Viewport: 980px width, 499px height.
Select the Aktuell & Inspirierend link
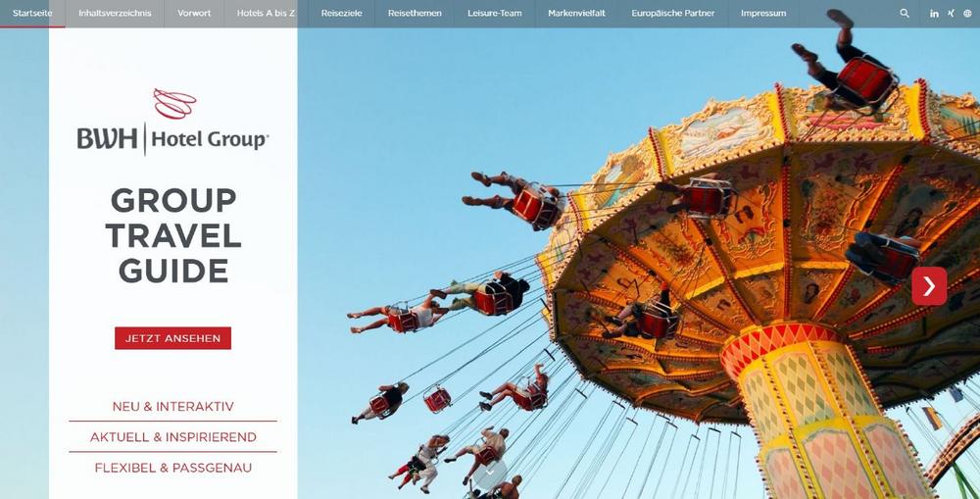tap(173, 437)
